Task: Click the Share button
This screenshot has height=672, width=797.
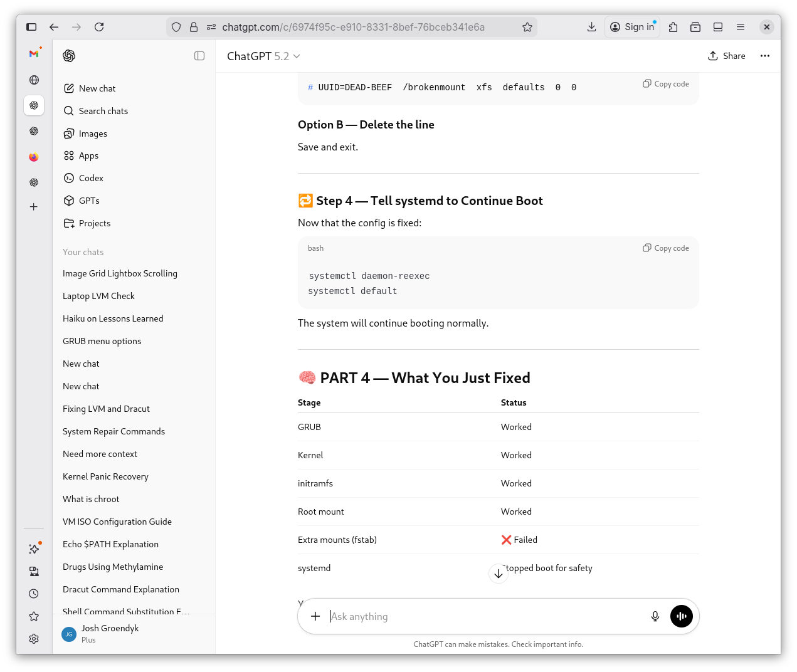Action: click(x=727, y=56)
